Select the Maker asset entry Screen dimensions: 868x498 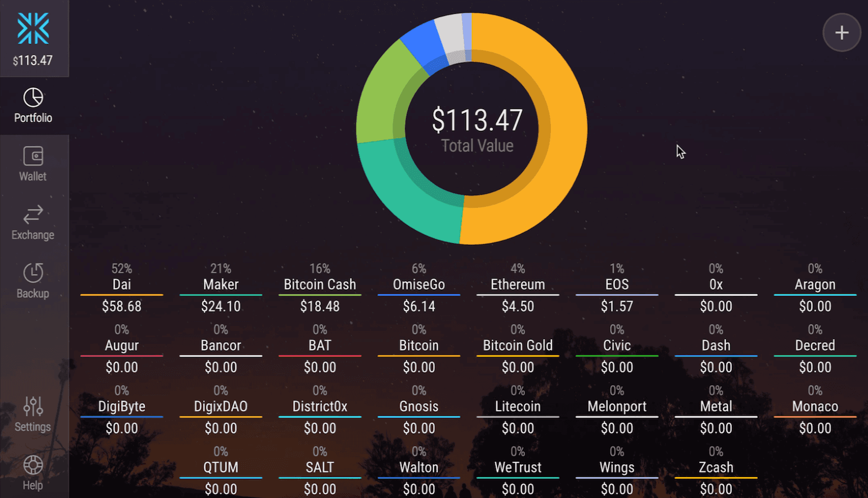point(221,288)
